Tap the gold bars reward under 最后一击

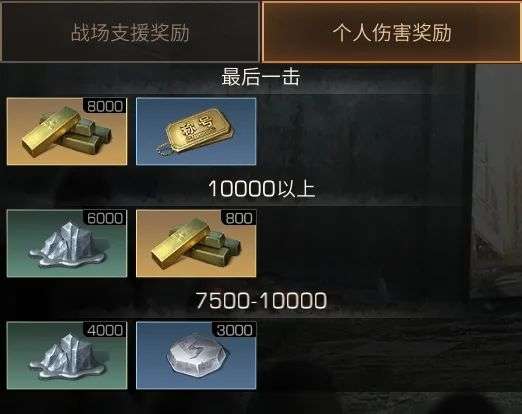(x=67, y=131)
